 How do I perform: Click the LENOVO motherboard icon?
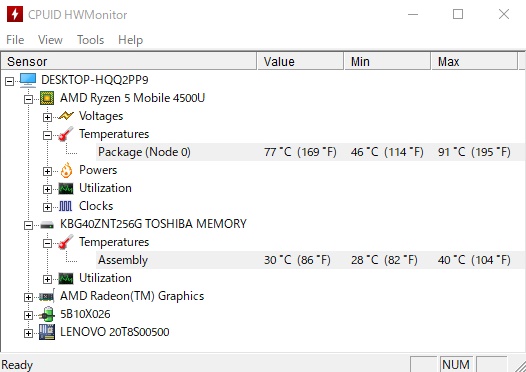point(47,332)
